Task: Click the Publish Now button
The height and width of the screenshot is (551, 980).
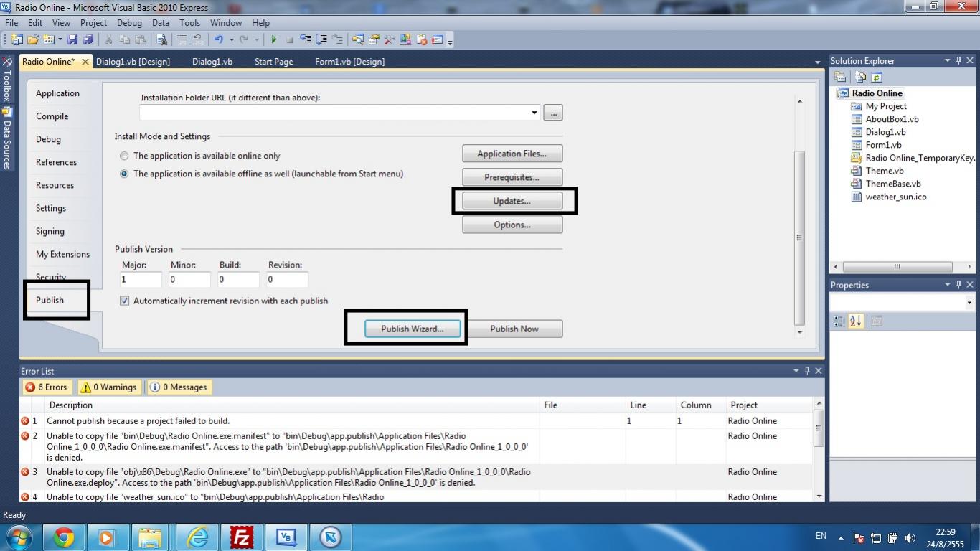Action: click(514, 329)
